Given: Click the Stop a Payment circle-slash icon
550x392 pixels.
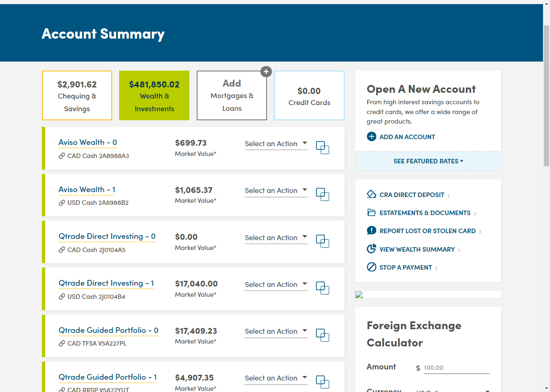Looking at the screenshot, I should coord(371,267).
